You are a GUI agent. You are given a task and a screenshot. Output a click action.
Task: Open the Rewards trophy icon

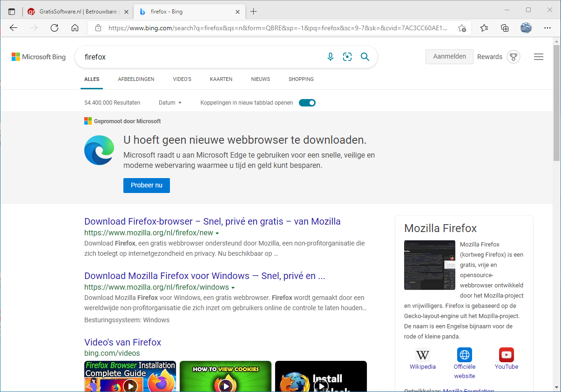point(514,57)
